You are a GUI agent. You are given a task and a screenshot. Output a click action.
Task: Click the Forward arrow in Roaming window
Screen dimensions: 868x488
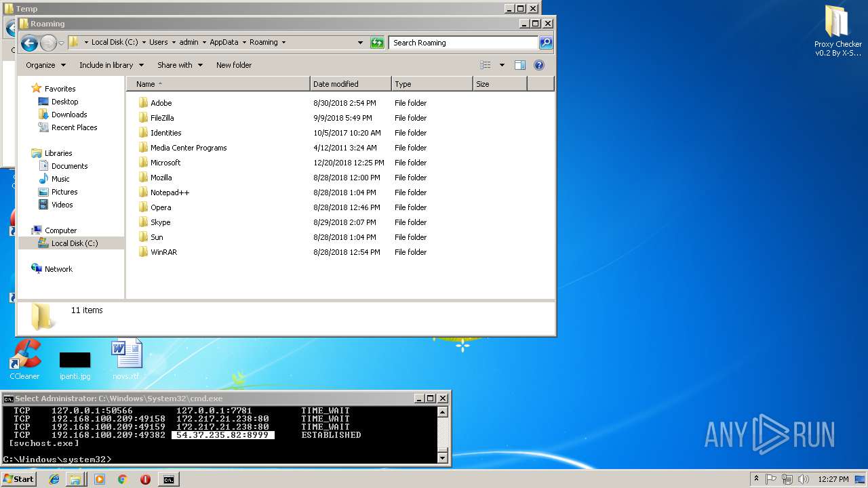pos(48,43)
